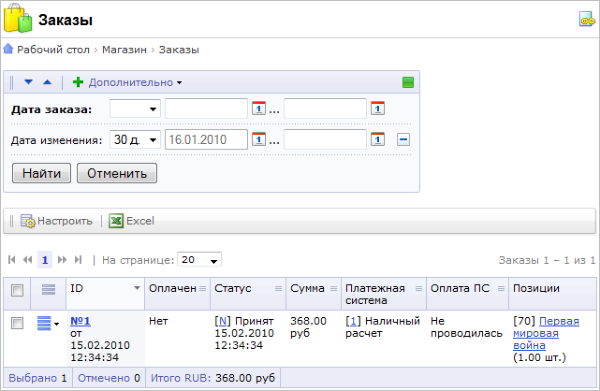Screen dimensions: 600x391
Task: Open the Первая мировая война product link
Action: tap(546, 333)
